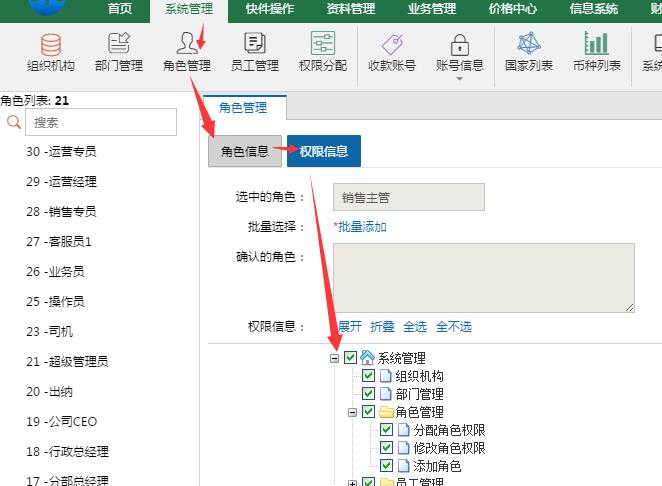Click the role search input field
The width and height of the screenshot is (662, 486).
coord(100,122)
